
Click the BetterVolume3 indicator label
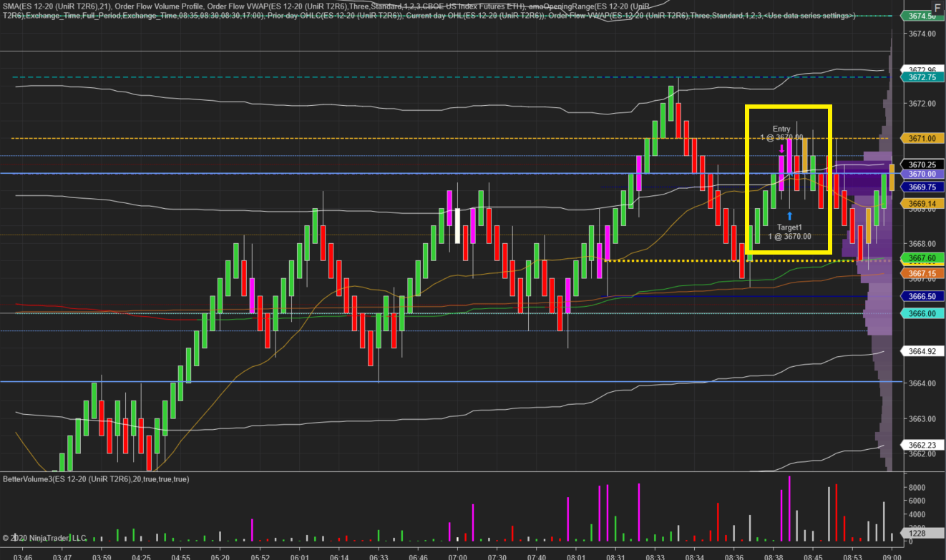[x=96, y=478]
